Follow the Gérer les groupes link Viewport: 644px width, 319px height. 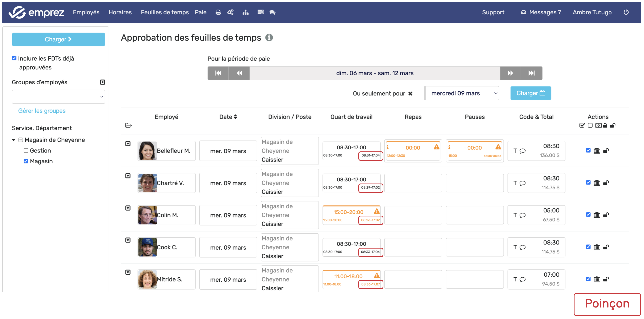42,111
